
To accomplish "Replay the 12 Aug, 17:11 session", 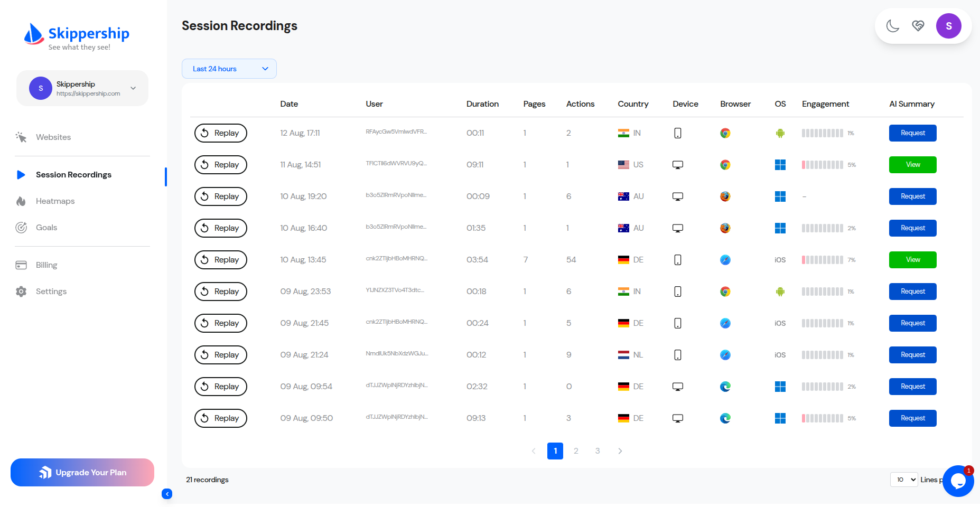I will [220, 133].
